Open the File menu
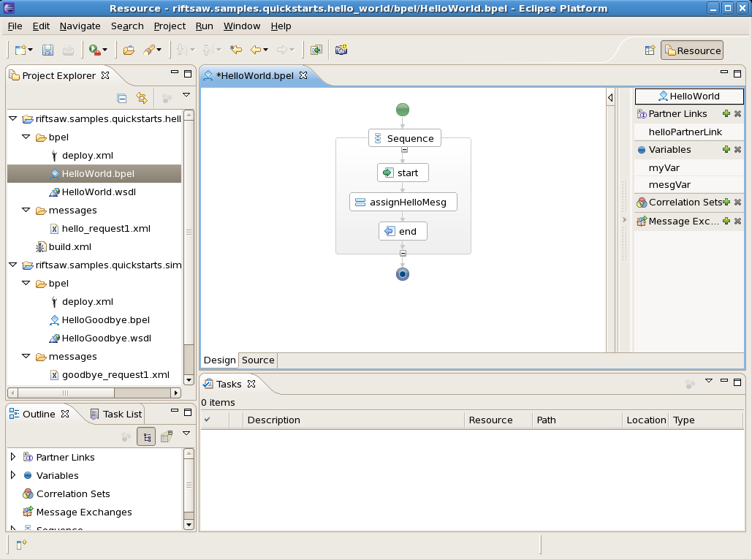 coord(15,26)
